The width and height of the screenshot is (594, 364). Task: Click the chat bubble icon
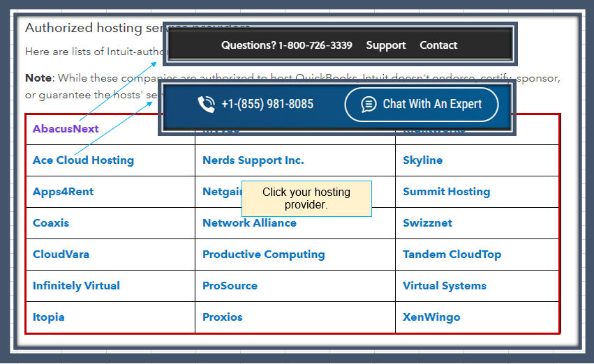tap(369, 104)
